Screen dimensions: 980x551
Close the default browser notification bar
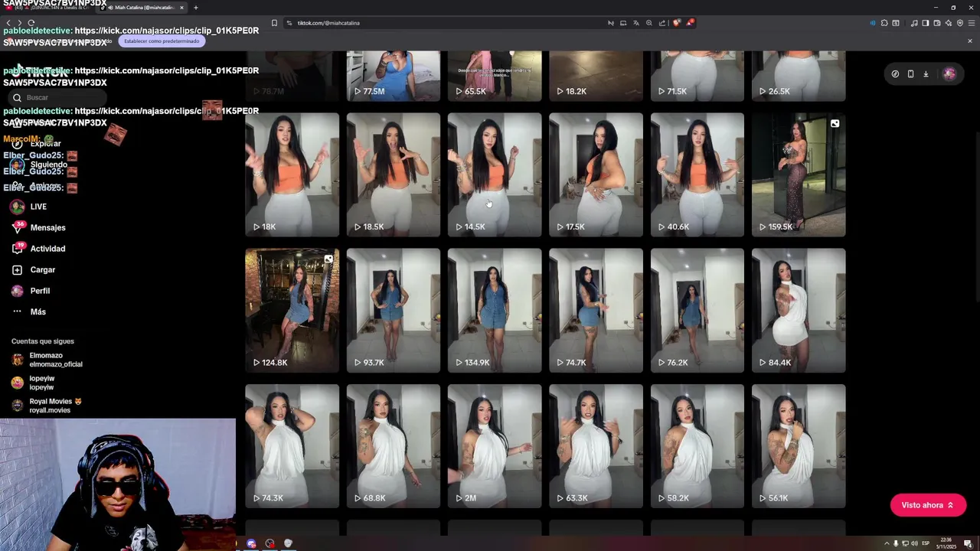point(970,41)
